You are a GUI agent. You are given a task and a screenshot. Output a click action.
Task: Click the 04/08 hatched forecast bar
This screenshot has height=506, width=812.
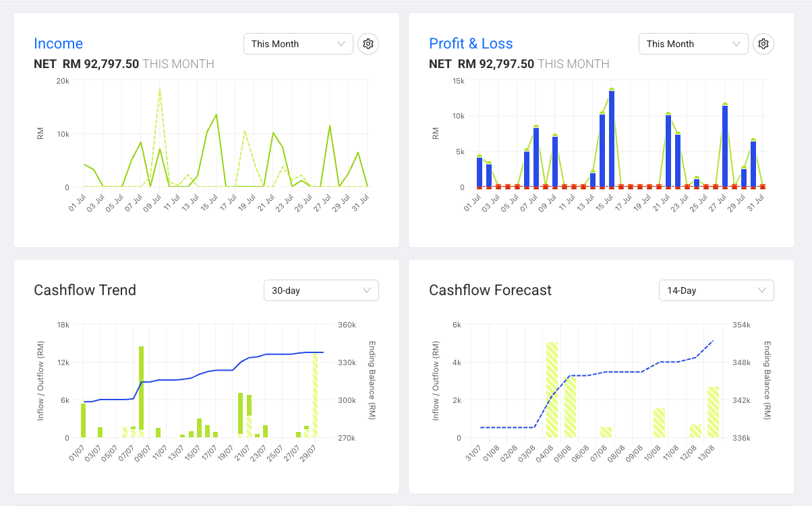pos(552,390)
